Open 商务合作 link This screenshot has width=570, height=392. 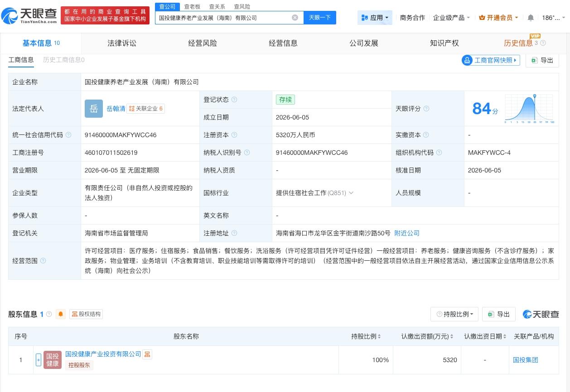pyautogui.click(x=412, y=18)
